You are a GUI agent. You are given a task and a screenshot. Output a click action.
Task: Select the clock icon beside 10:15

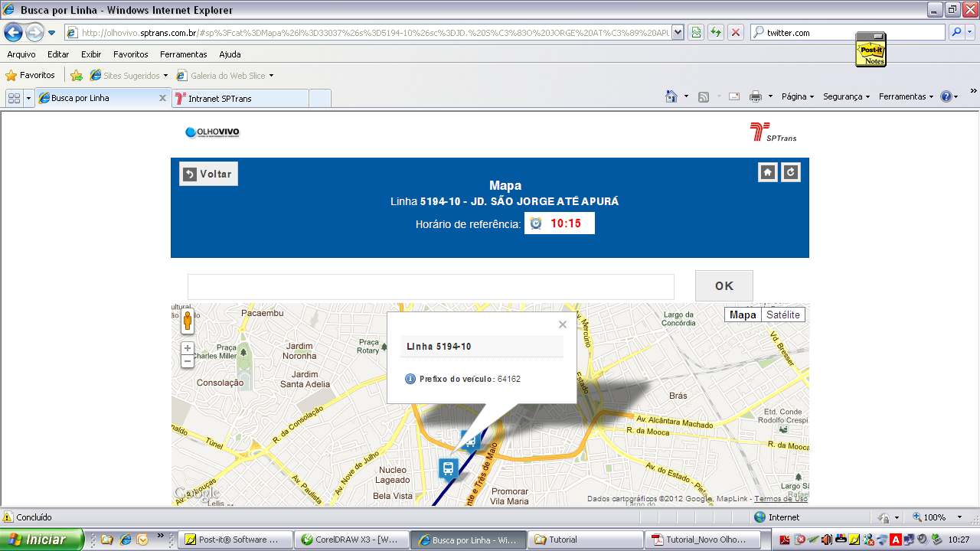pyautogui.click(x=536, y=223)
